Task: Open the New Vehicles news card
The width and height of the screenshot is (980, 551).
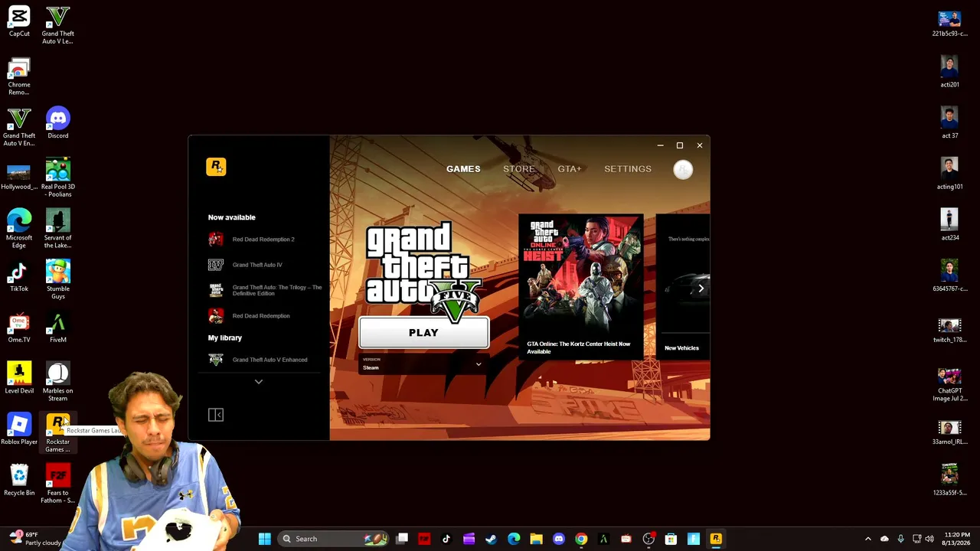Action: pos(683,286)
